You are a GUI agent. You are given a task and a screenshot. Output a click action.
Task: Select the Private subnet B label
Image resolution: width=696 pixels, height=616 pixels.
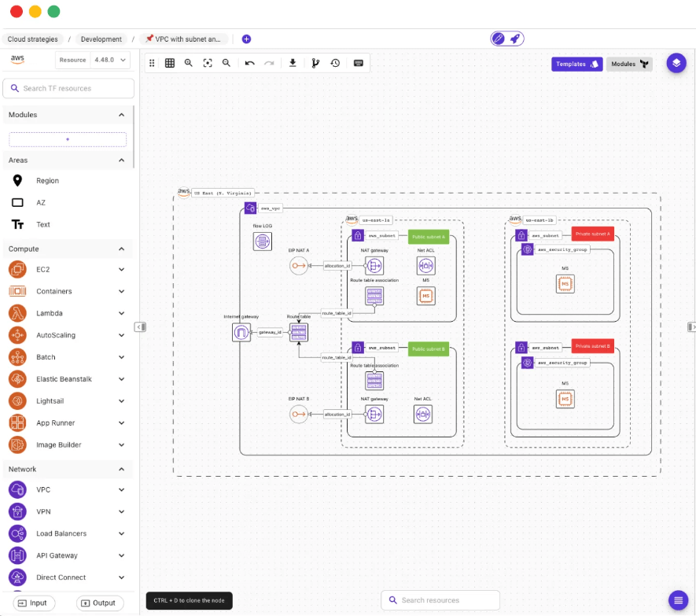coord(592,346)
